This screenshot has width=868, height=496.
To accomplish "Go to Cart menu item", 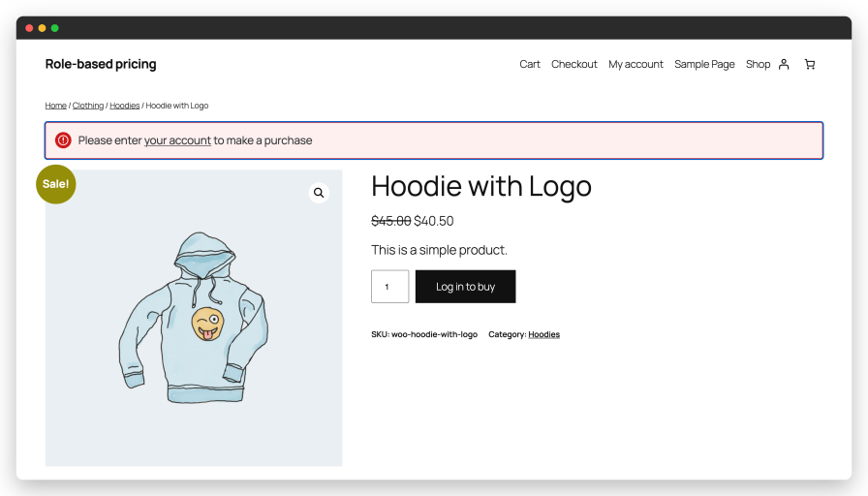I will (530, 64).
